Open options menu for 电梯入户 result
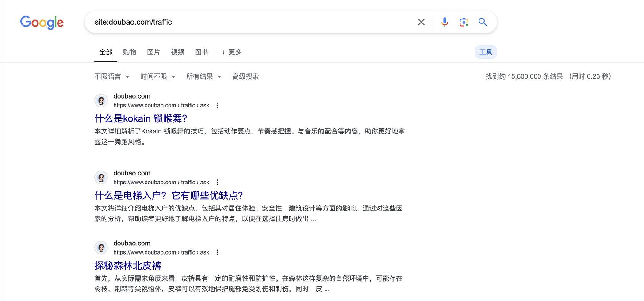The image size is (644, 301). point(217,182)
